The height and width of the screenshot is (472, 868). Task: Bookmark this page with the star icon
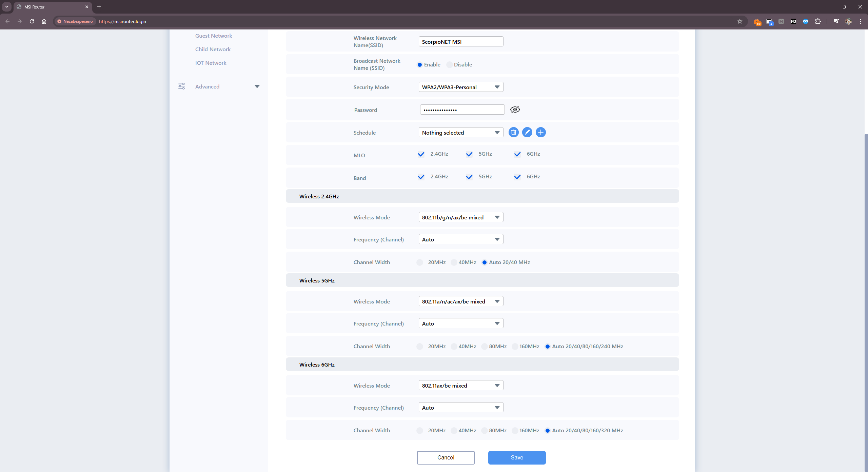pos(739,21)
